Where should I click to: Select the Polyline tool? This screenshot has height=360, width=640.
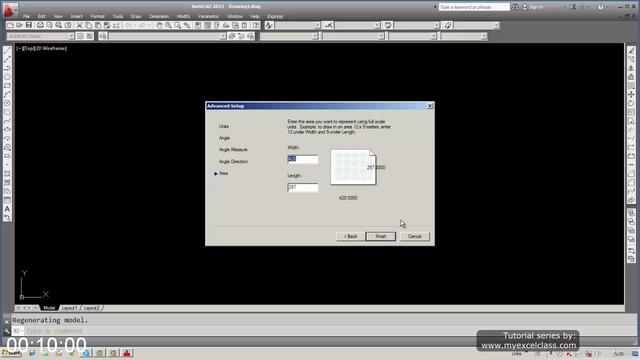tap(7, 68)
